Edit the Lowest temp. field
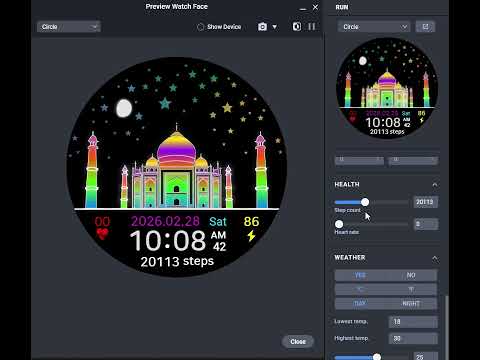 pyautogui.click(x=413, y=322)
